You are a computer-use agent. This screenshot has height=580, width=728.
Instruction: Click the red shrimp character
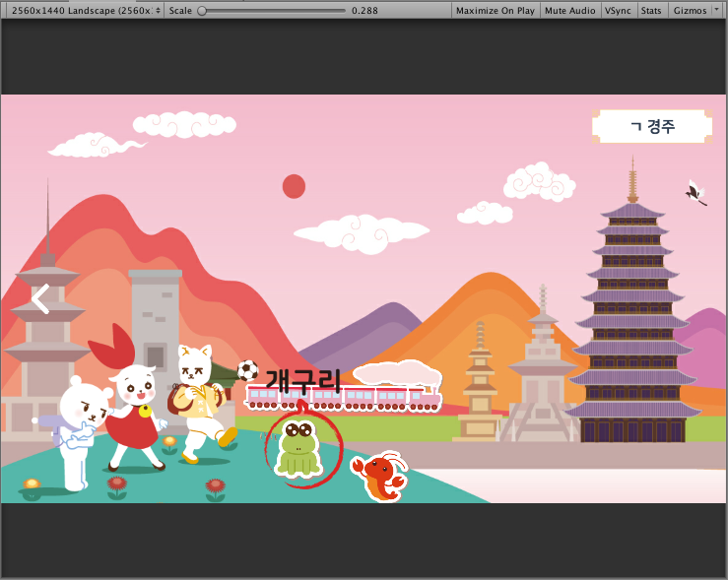pyautogui.click(x=380, y=476)
